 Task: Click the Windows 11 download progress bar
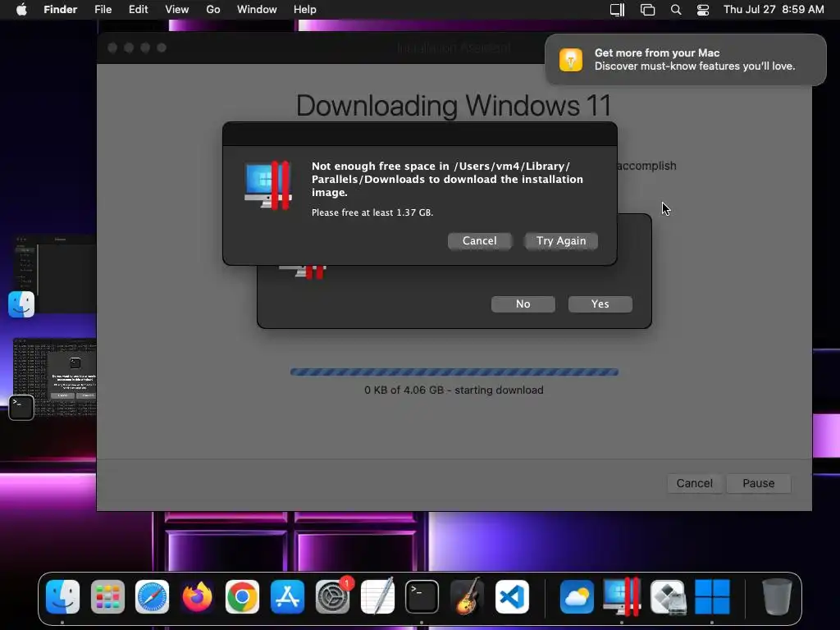point(454,372)
